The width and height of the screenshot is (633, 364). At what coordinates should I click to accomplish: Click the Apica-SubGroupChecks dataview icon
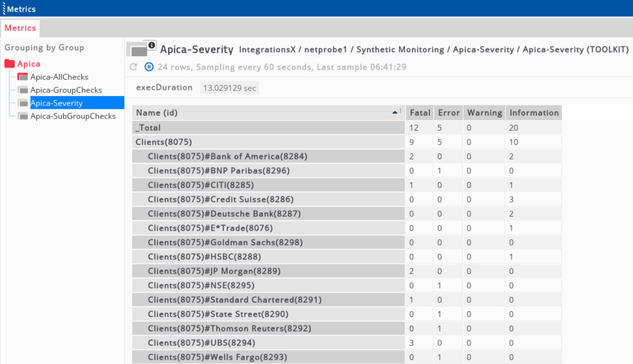[23, 116]
